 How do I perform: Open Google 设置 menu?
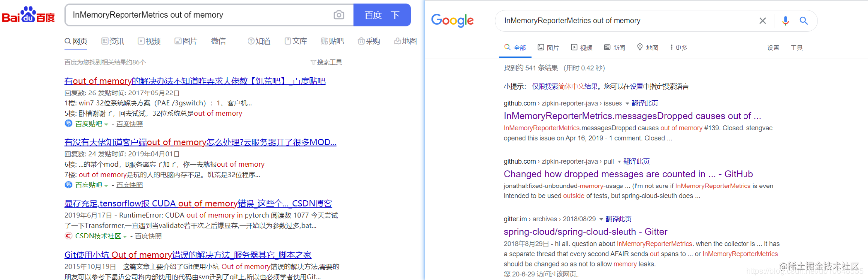[773, 48]
